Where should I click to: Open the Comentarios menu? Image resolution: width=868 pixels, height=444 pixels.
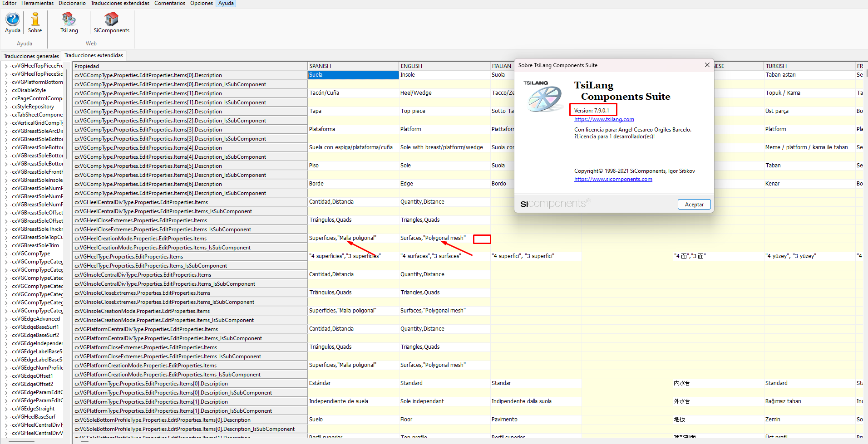coord(170,3)
